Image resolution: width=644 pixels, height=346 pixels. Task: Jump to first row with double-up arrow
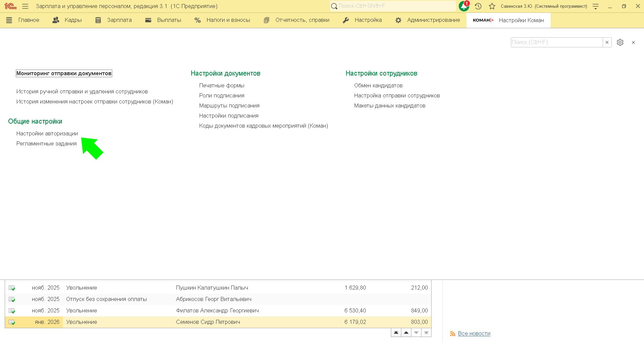point(396,333)
